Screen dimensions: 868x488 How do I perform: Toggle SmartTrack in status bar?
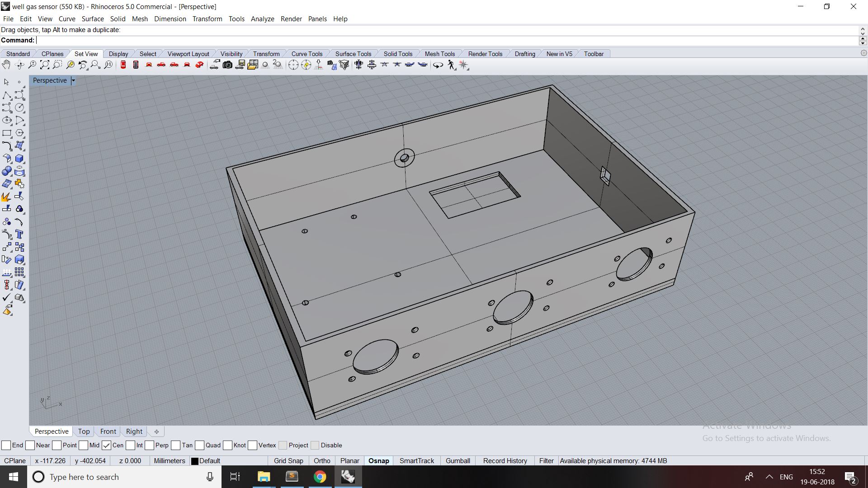pyautogui.click(x=416, y=461)
